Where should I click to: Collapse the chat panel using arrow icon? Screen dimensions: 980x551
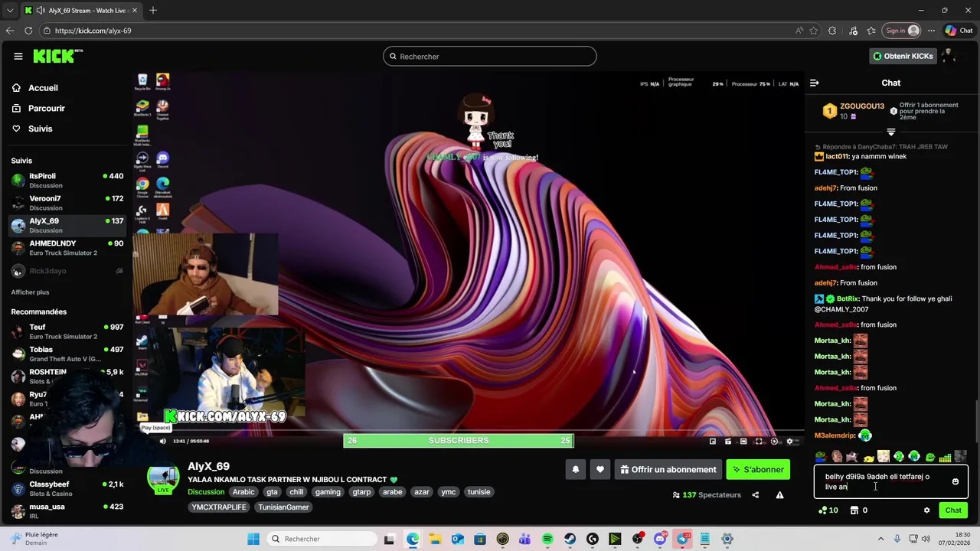click(815, 83)
